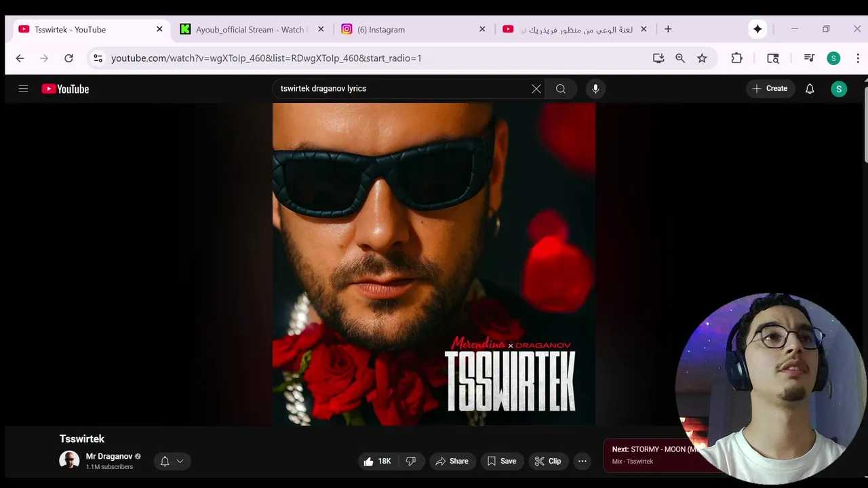
Task: Close the Arabic-titled YouTube tab
Action: tap(644, 30)
